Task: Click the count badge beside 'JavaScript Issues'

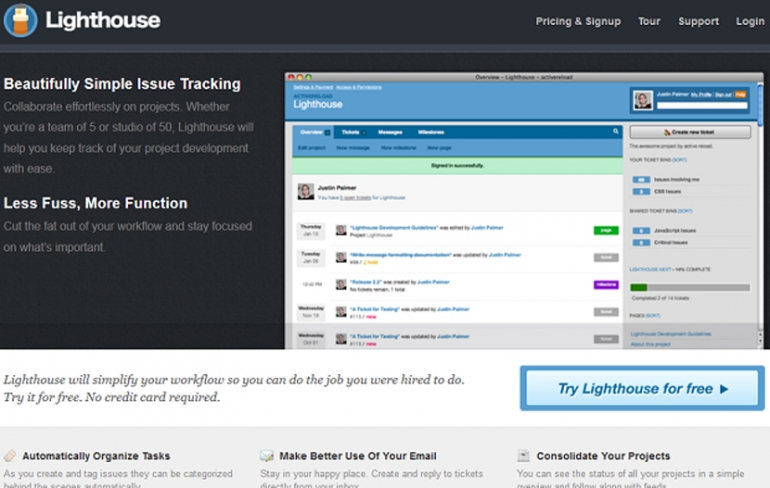Action: [x=641, y=231]
